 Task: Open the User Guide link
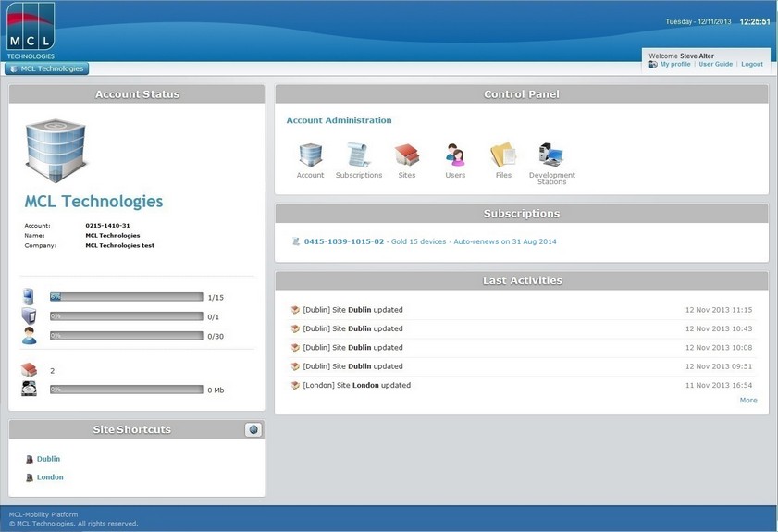[715, 64]
